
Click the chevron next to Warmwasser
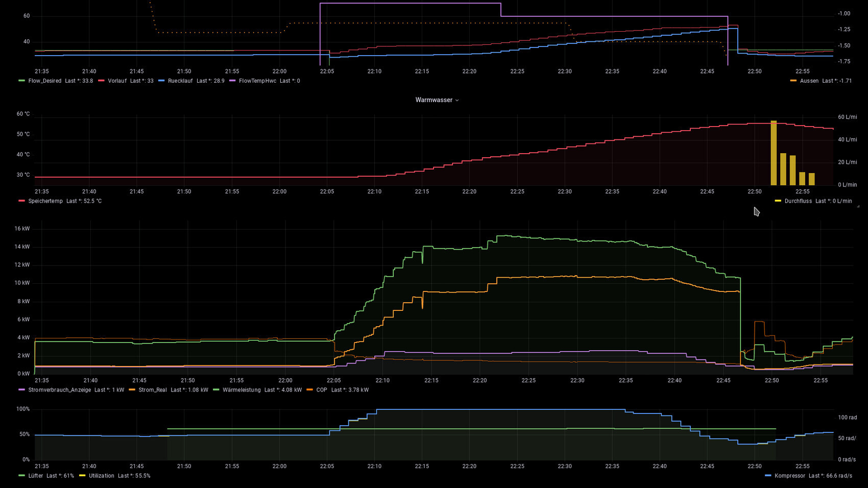point(457,101)
